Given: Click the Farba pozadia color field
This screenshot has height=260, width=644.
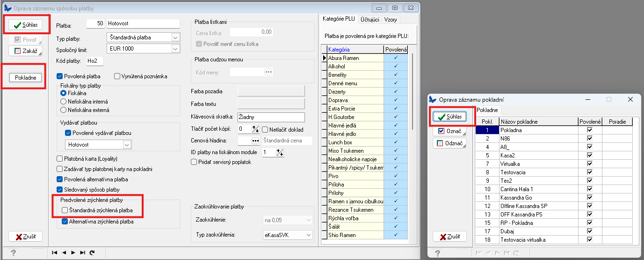Looking at the screenshot, I should pos(271,91).
